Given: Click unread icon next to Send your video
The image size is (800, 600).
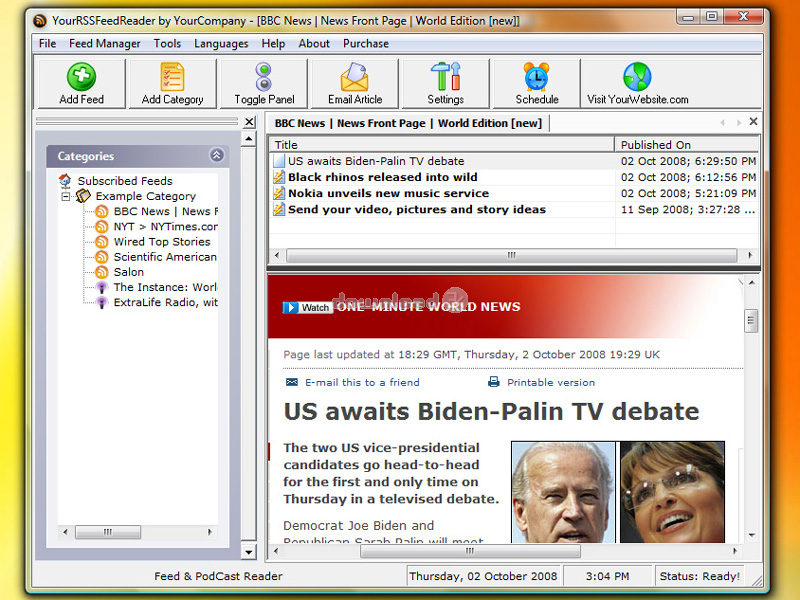Looking at the screenshot, I should (279, 209).
